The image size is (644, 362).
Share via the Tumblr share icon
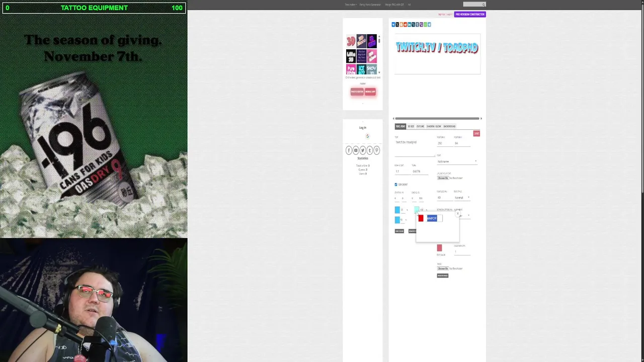point(417,25)
